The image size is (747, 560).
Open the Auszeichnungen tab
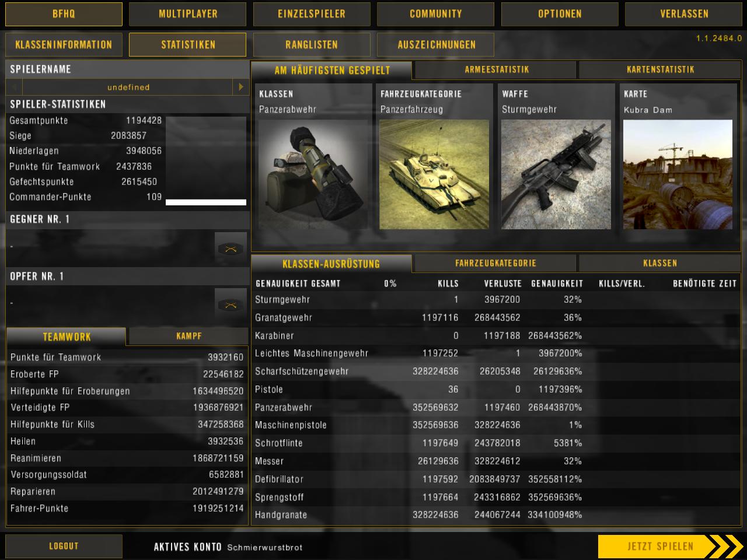click(x=436, y=45)
